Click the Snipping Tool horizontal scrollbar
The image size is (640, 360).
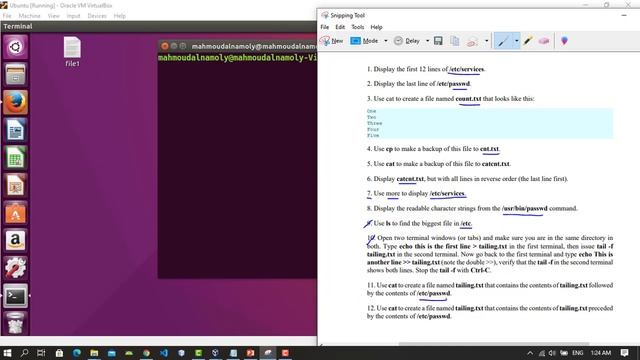coord(494,344)
